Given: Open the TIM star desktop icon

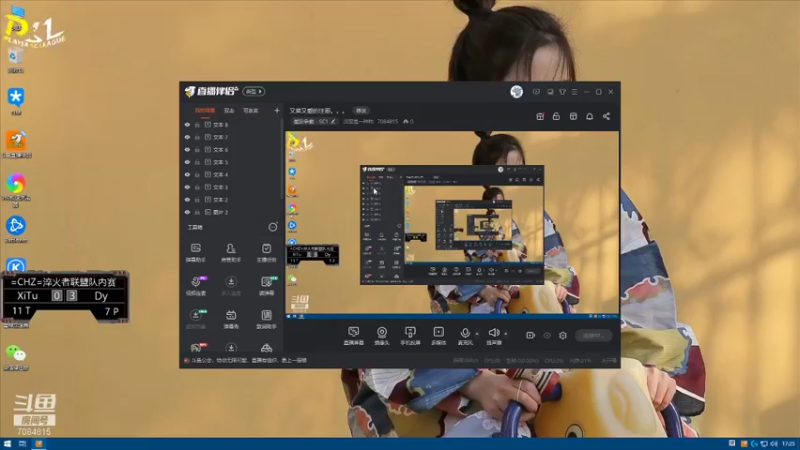Looking at the screenshot, I should coord(16,101).
